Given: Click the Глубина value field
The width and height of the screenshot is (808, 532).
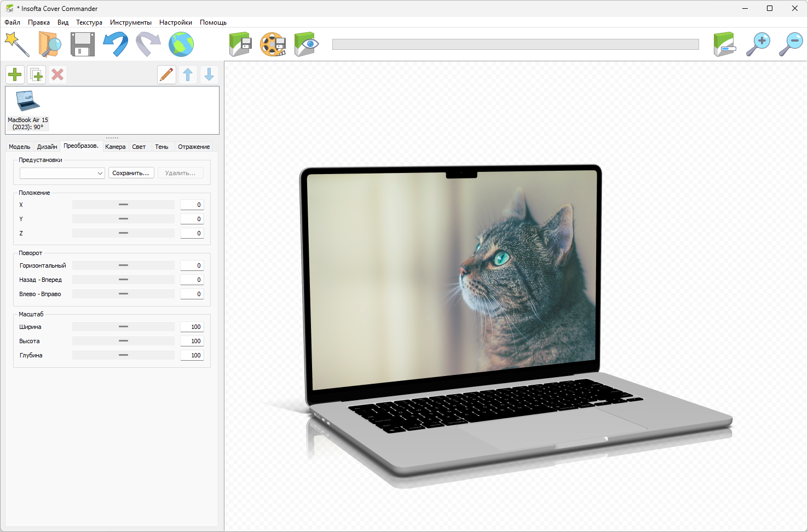Looking at the screenshot, I should click(192, 355).
